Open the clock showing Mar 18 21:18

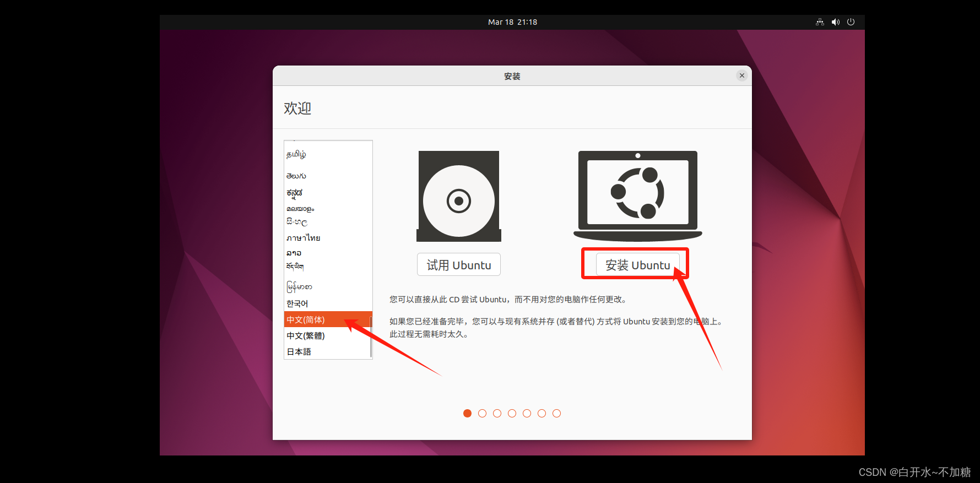tap(512, 22)
